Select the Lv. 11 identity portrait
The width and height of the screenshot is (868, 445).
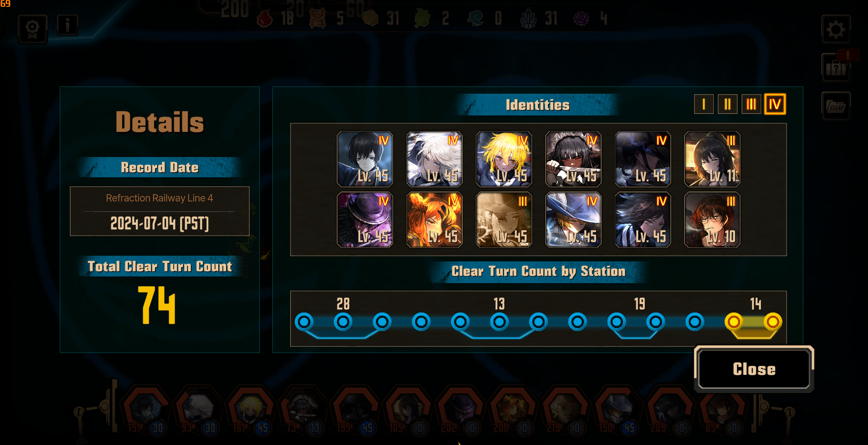point(712,159)
